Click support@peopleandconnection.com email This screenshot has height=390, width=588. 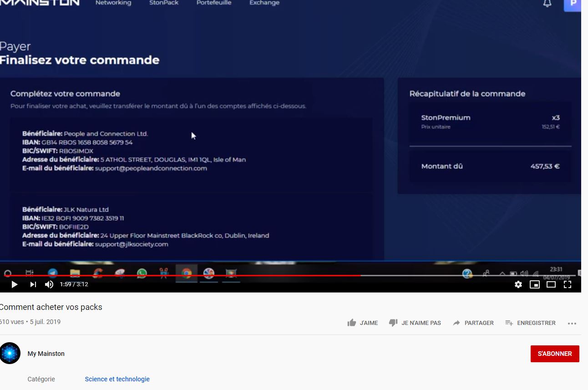[151, 168]
